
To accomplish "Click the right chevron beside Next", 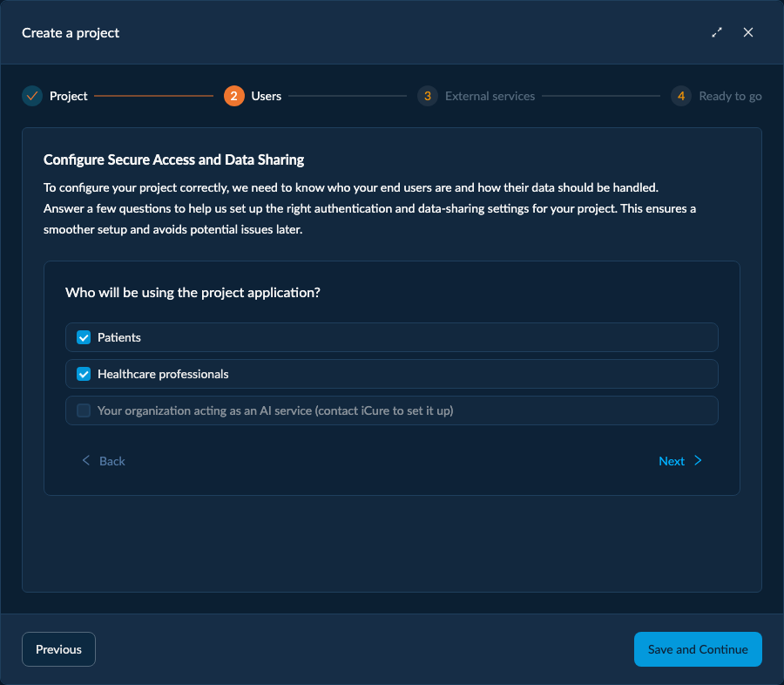I will point(698,460).
